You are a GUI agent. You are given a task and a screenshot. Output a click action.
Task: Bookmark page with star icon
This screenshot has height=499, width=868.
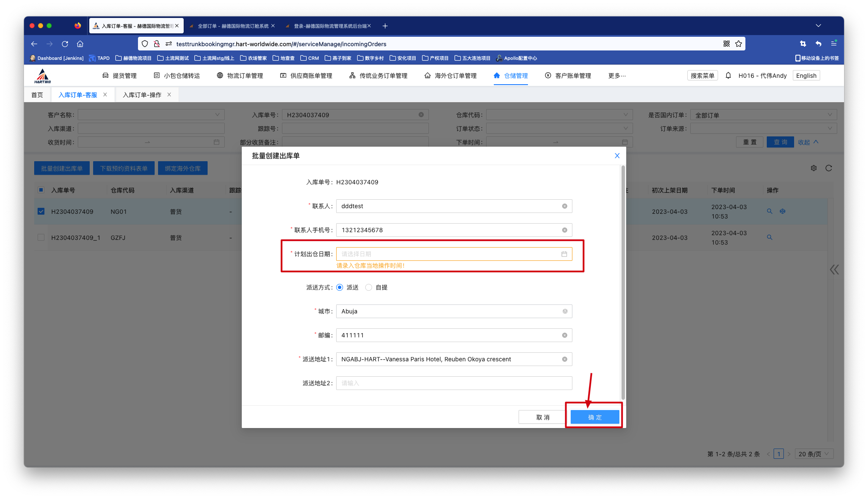point(739,44)
